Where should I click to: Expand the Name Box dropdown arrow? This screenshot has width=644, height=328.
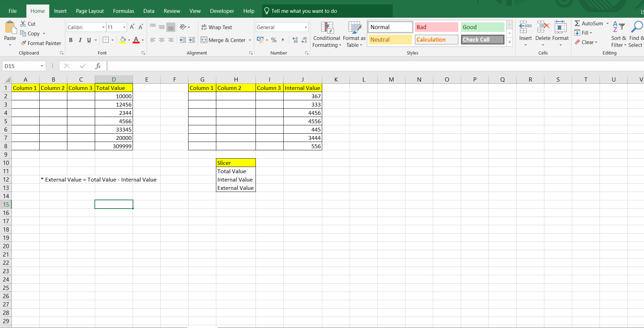[x=42, y=66]
